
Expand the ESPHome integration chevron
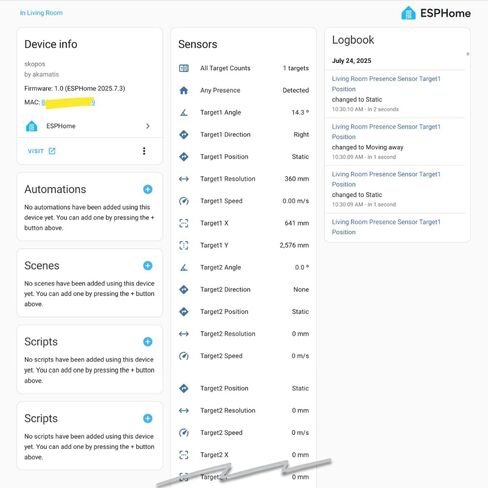click(x=148, y=126)
